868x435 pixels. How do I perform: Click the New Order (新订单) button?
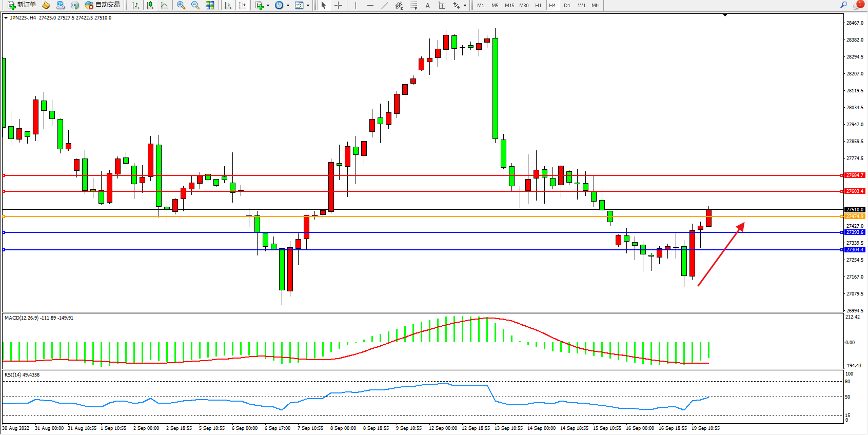point(22,5)
